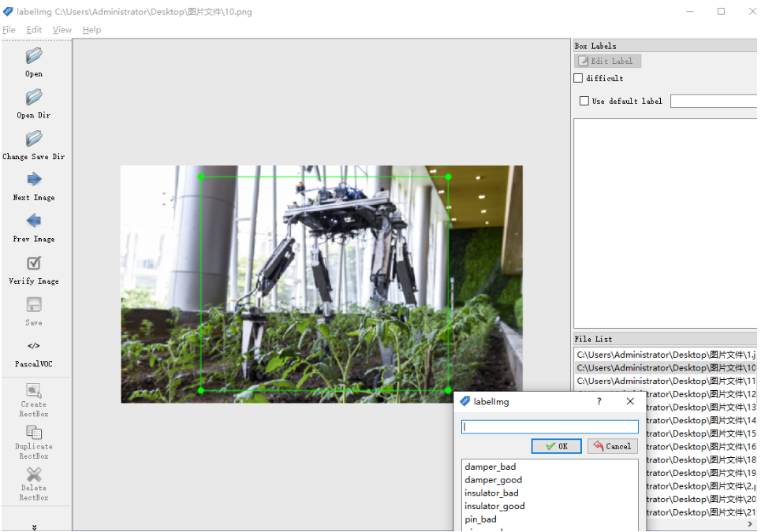Choose damper_bad label from list
The image size is (761, 532).
pyautogui.click(x=491, y=467)
